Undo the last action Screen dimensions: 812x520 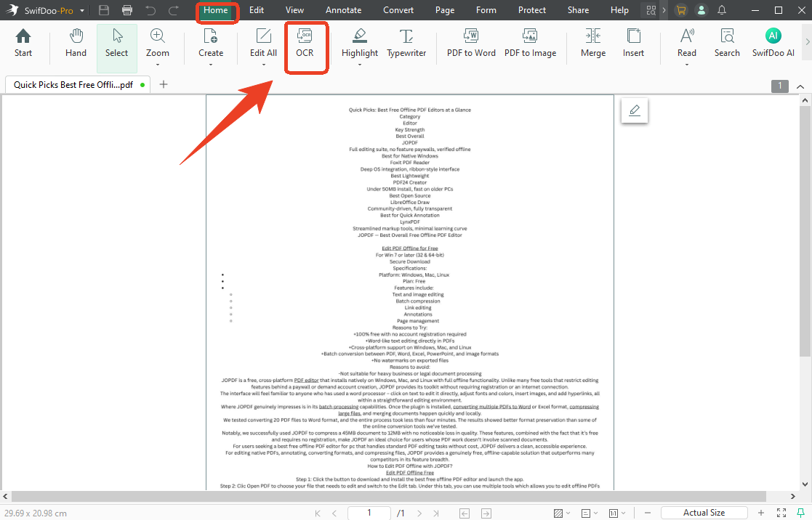(150, 10)
